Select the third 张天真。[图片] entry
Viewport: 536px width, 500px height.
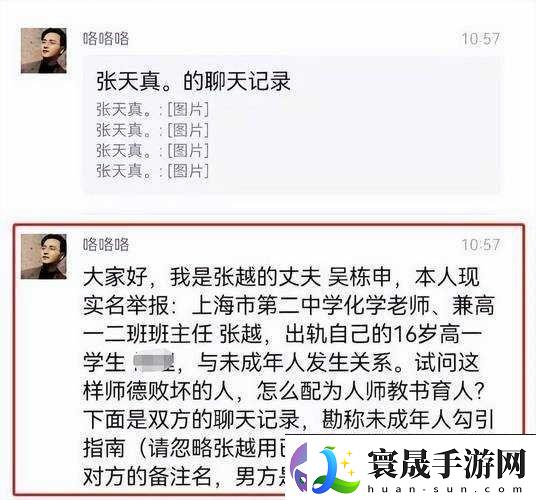tap(152, 150)
